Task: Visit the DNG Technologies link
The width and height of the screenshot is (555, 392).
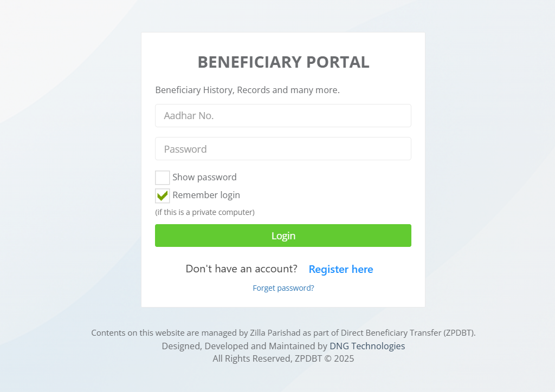Action: pyautogui.click(x=367, y=346)
